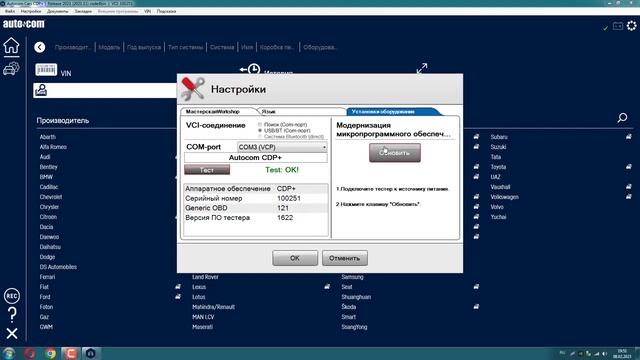This screenshot has height=360, width=640.
Task: Select SsangYong in manufacturer list
Action: click(x=354, y=327)
